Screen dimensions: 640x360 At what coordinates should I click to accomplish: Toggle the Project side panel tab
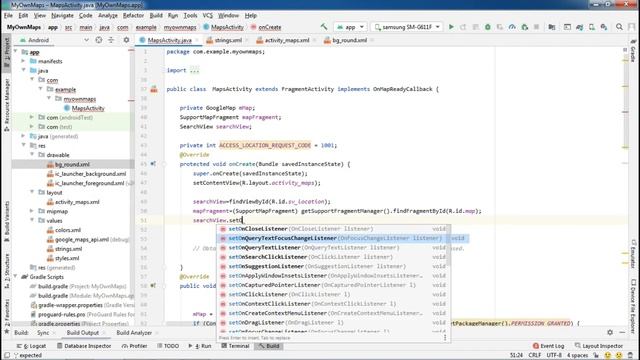7,52
